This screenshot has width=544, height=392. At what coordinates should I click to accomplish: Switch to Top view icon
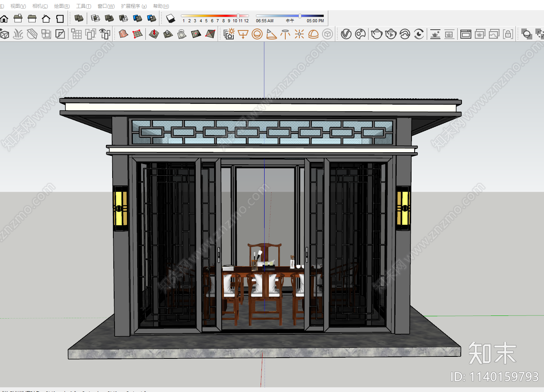coord(18,18)
